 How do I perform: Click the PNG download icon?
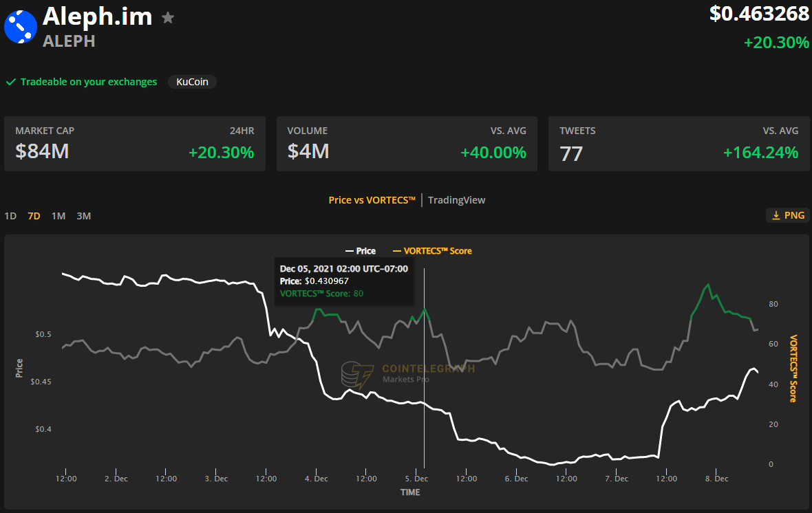[787, 215]
